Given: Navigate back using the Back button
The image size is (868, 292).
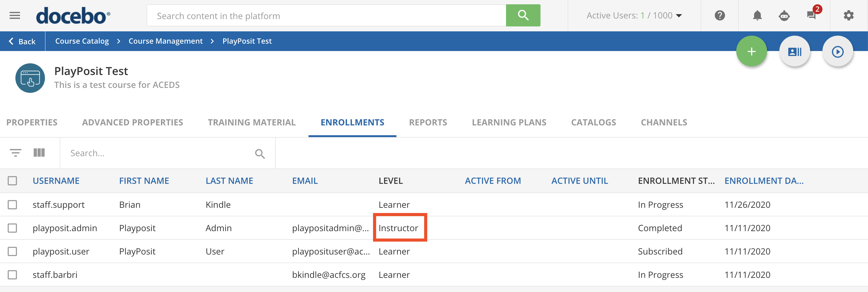Looking at the screenshot, I should click(x=22, y=41).
